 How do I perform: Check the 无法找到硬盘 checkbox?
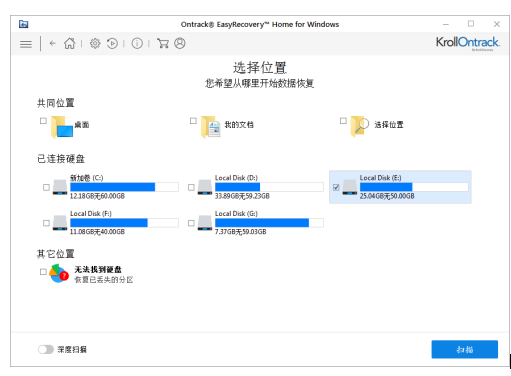point(43,272)
